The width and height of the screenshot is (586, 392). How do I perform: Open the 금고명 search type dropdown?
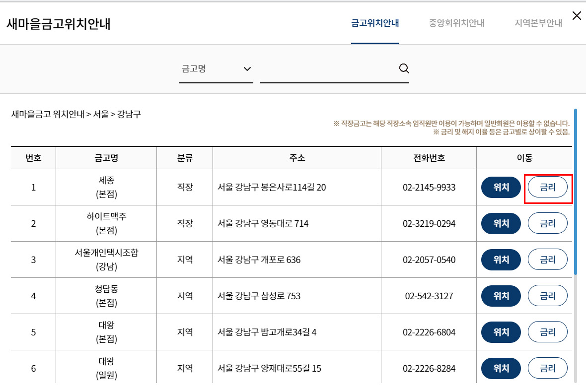point(216,69)
